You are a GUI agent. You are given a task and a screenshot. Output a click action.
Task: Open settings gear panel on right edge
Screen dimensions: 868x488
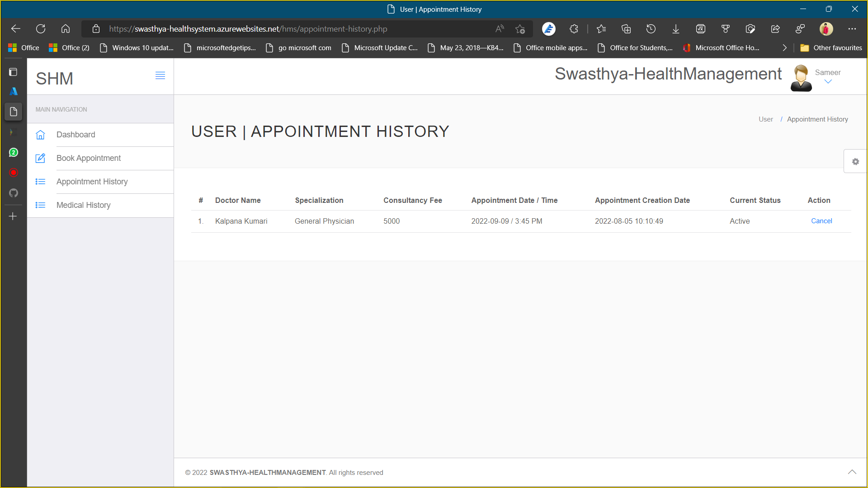point(855,161)
